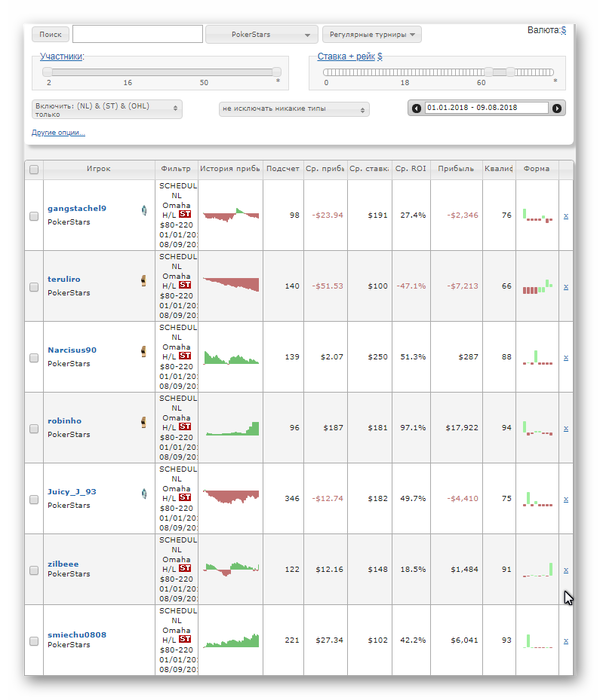The width and height of the screenshot is (600, 700).
Task: Open the Регулярные турниры dropdown
Action: 372,34
